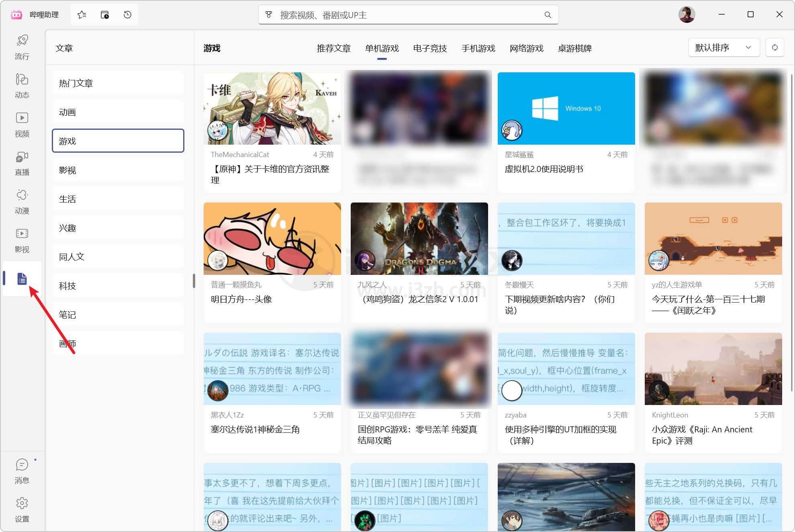This screenshot has width=795, height=532.
Task: Click the favorites star-list icon in title bar
Action: pyautogui.click(x=82, y=15)
